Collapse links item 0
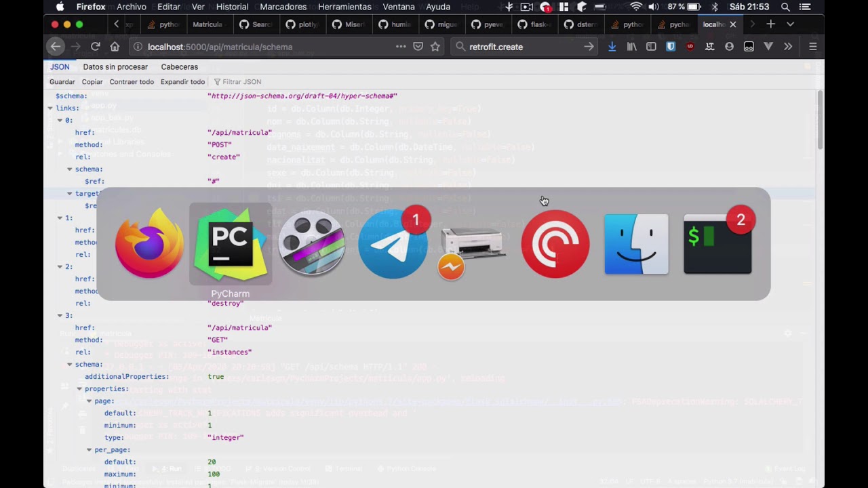This screenshot has height=488, width=868. (60, 121)
